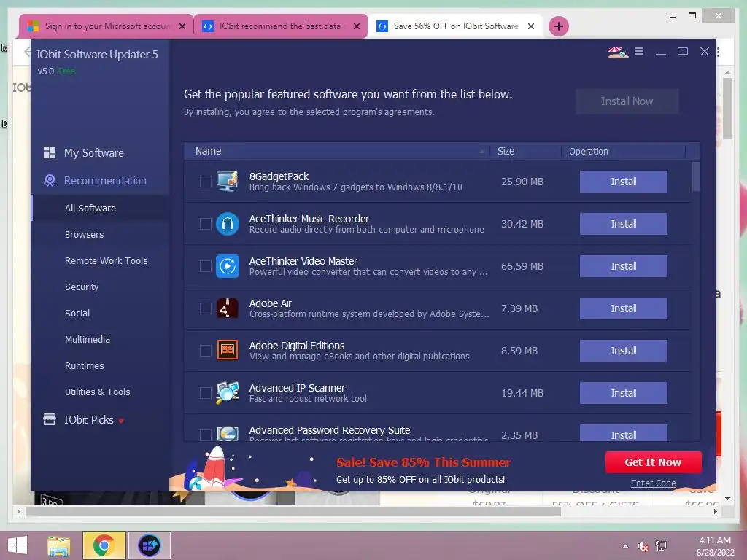This screenshot has height=560, width=747.
Task: Install Adobe Digital Editions
Action: (x=623, y=351)
